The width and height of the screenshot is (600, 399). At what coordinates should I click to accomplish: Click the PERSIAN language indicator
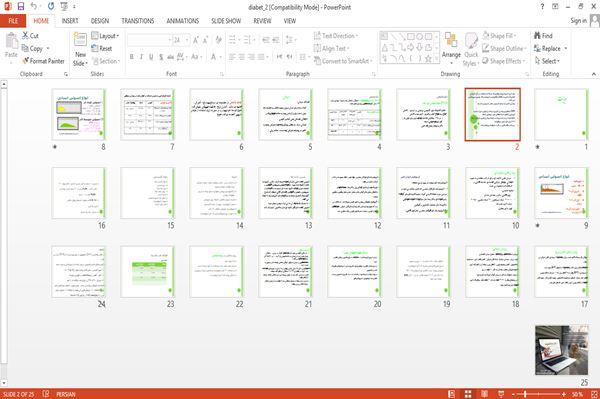(66, 394)
